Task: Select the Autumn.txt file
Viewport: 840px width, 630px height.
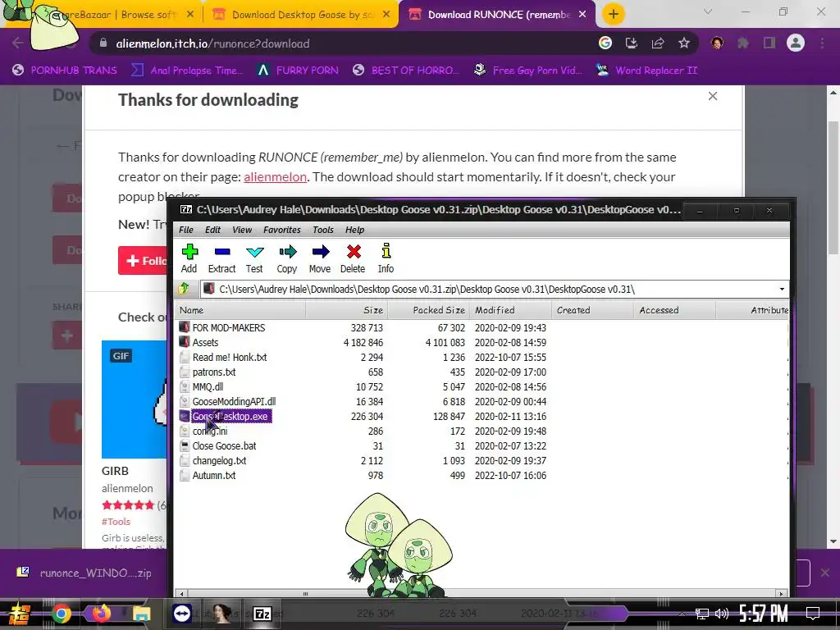Action: click(214, 475)
